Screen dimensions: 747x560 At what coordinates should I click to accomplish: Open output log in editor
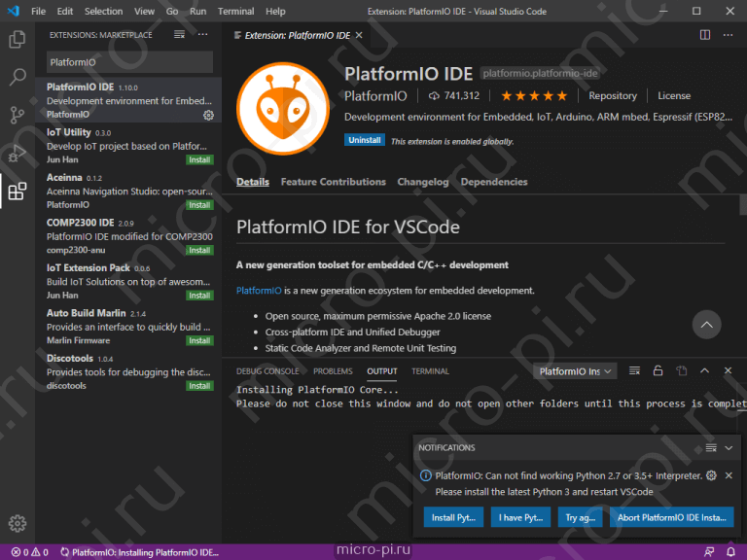682,370
